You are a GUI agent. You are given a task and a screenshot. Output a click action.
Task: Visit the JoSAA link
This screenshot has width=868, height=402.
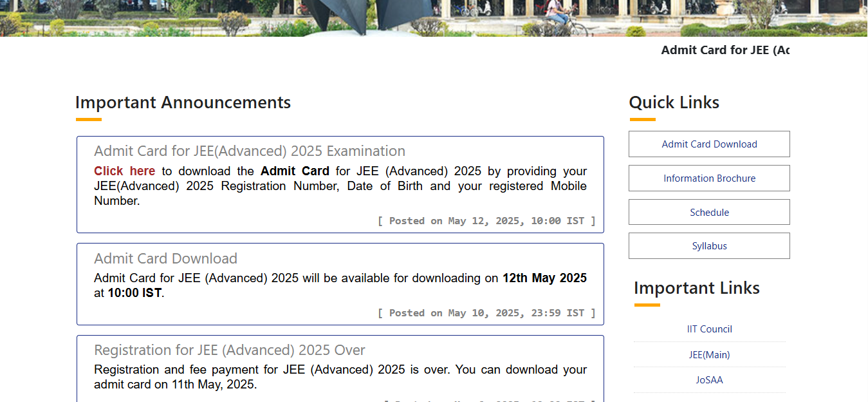point(709,379)
